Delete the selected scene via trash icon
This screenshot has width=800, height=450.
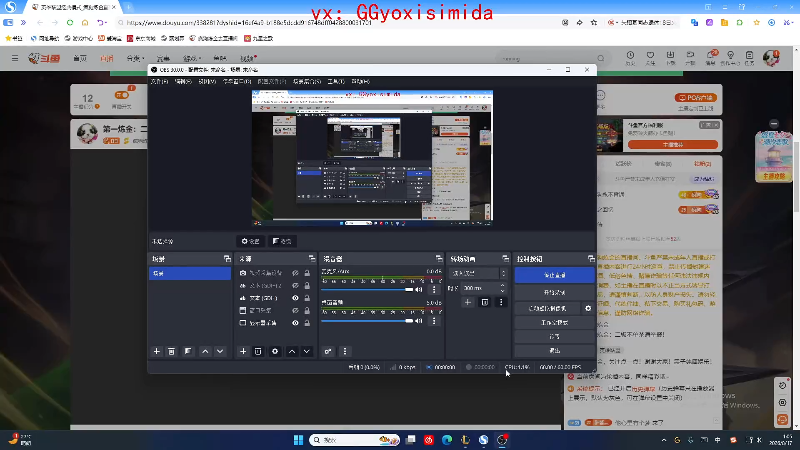(171, 352)
